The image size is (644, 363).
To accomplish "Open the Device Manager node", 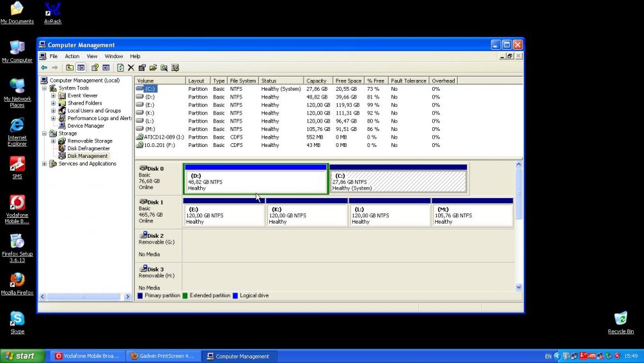I will pos(86,126).
